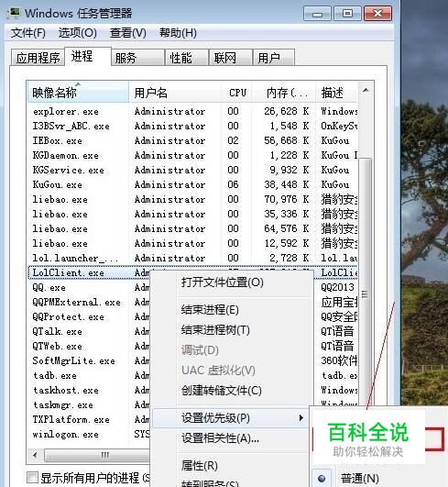Select the winlogon.exe process
Viewport: 448px width, 487px height.
(89, 434)
